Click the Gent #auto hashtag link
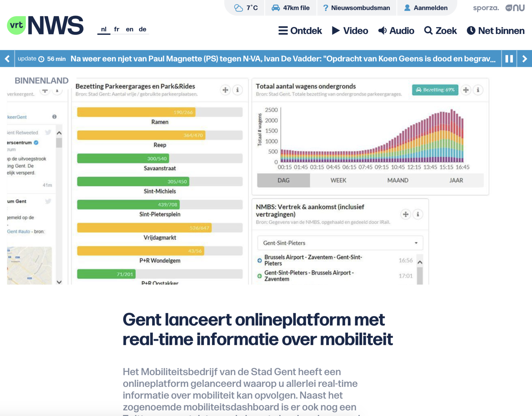 18,231
